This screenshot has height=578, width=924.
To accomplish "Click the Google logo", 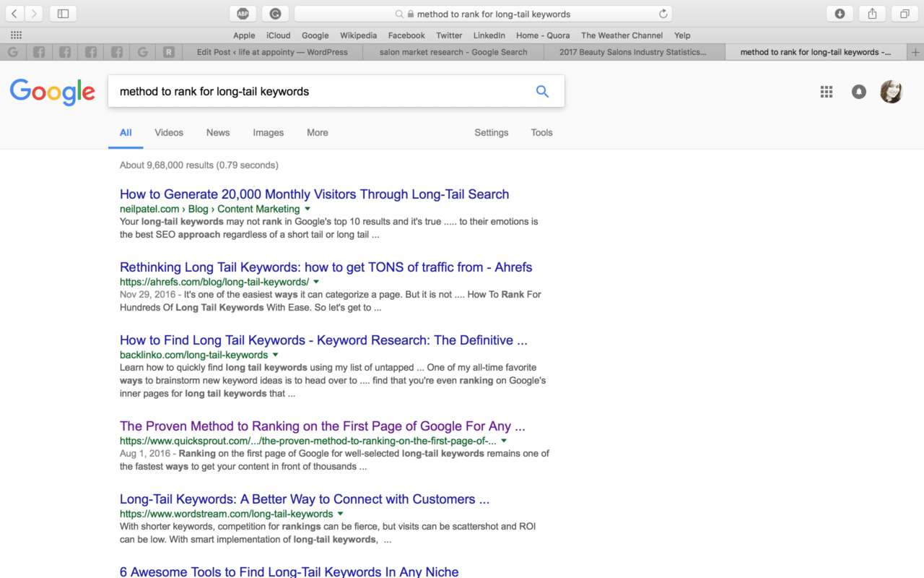I will (x=53, y=92).
